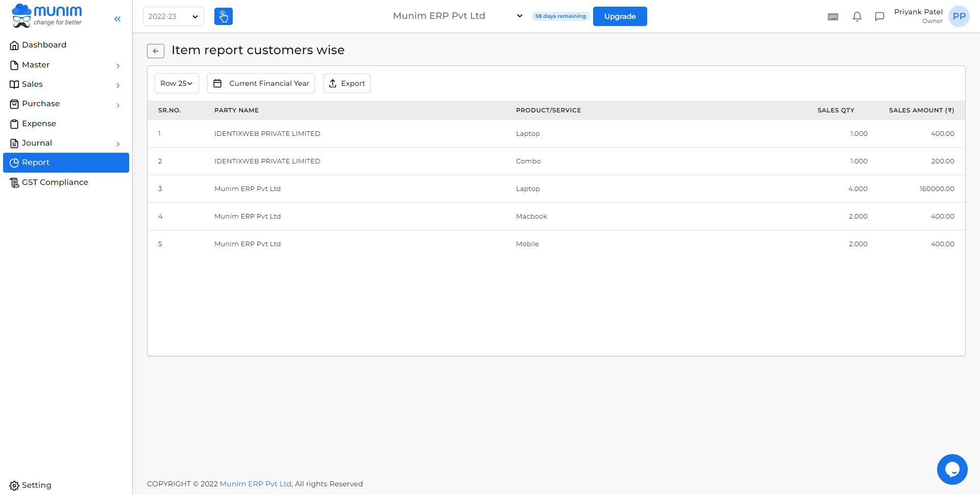Click the PP user avatar
The image size is (980, 495).
[x=959, y=16]
